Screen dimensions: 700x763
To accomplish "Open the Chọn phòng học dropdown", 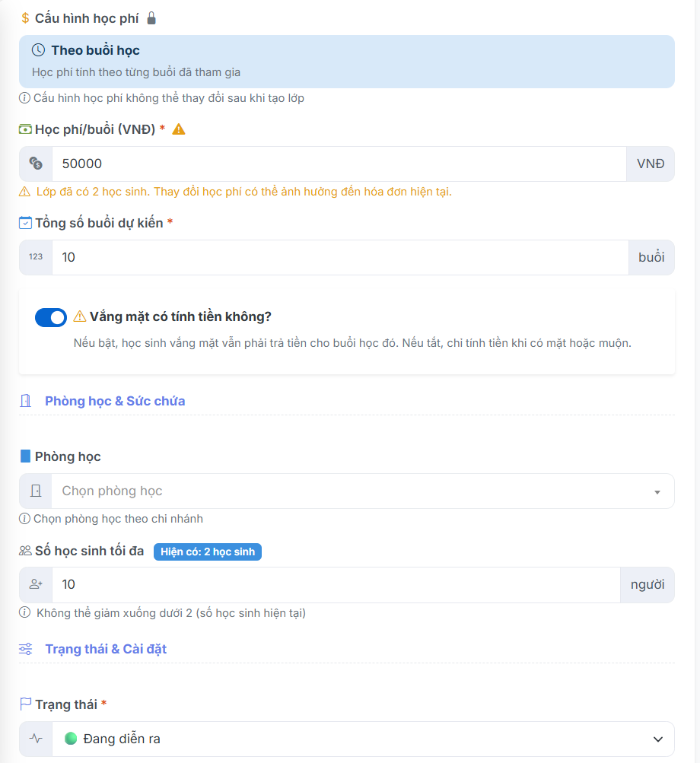I will coord(350,491).
